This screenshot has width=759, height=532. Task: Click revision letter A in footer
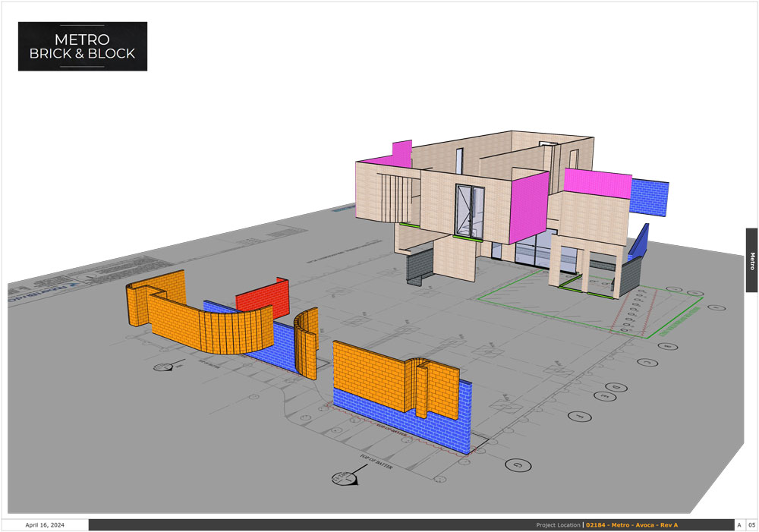point(739,524)
